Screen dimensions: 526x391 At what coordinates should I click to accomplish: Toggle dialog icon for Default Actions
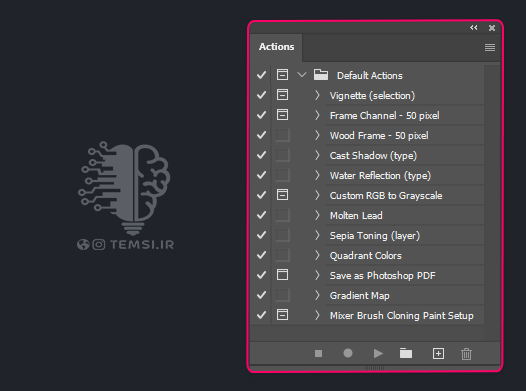click(282, 74)
